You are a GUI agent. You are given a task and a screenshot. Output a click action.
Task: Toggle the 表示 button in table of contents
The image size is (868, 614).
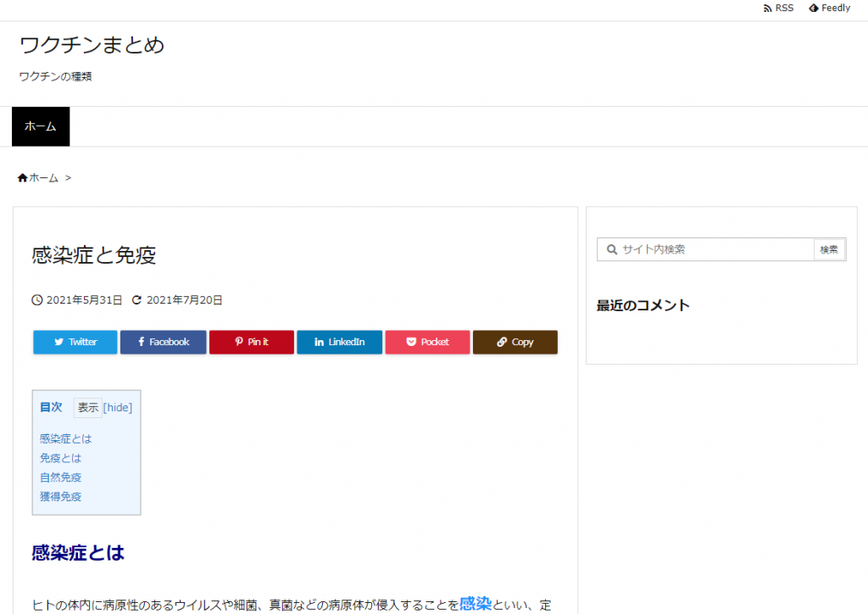[88, 407]
